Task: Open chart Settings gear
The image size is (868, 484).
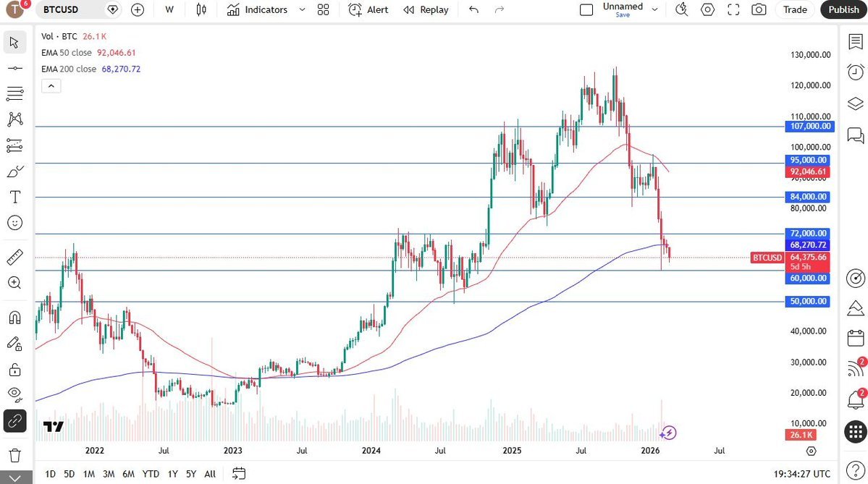Action: coord(707,9)
